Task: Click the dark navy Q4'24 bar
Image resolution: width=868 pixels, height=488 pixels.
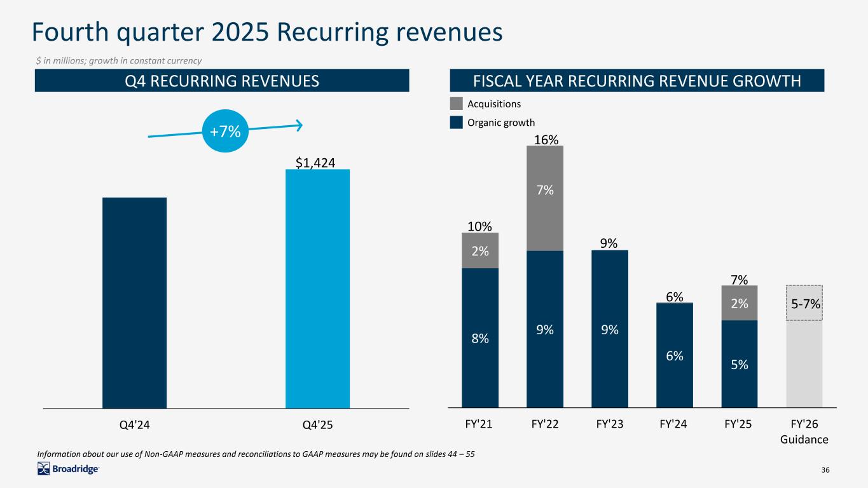Action: click(134, 302)
